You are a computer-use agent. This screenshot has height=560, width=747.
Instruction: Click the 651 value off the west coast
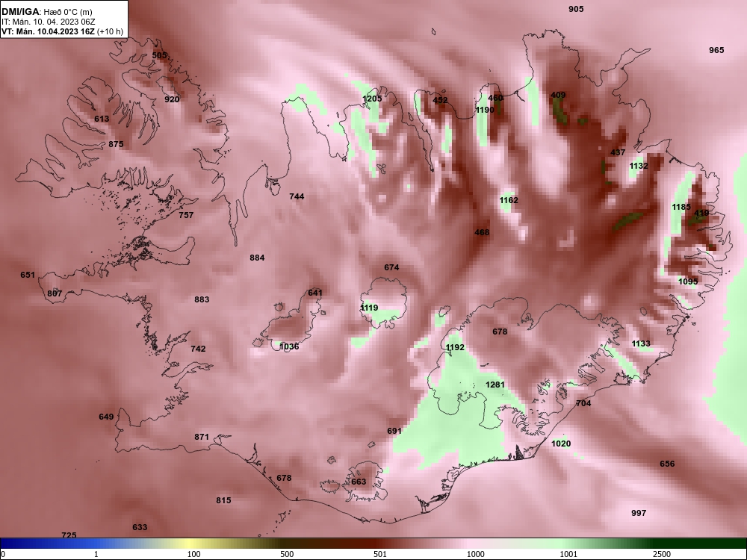tap(28, 276)
